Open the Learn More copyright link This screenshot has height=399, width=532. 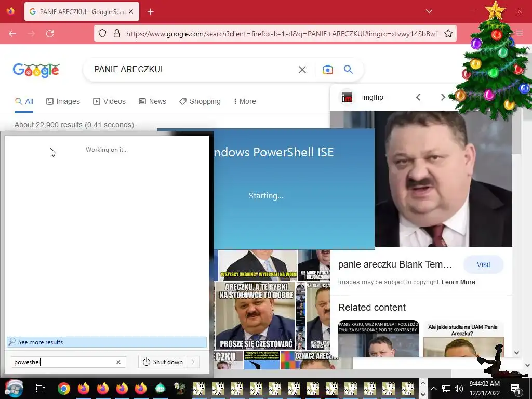[x=458, y=282]
